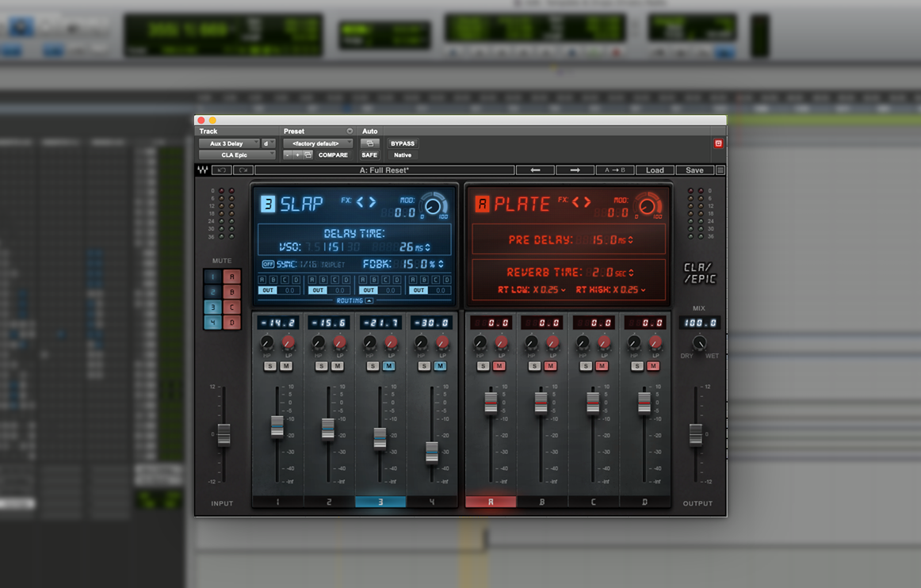Copy settings with the preset copy icon
The image size is (921, 588).
pos(308,155)
